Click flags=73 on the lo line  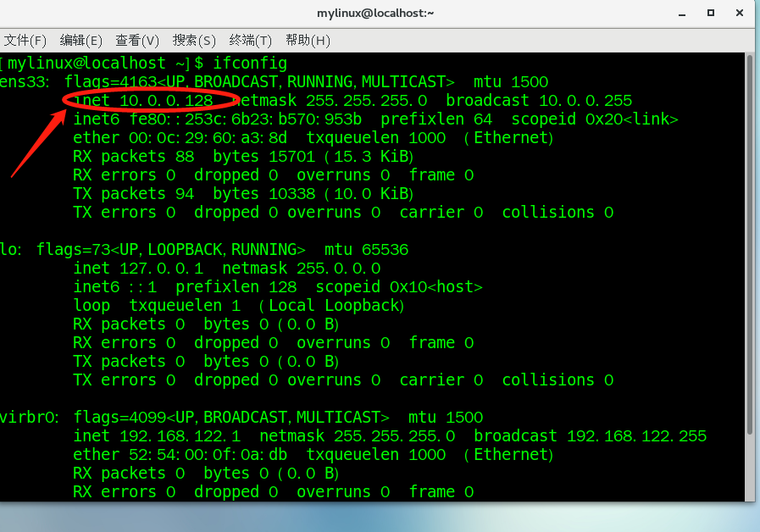coord(74,250)
